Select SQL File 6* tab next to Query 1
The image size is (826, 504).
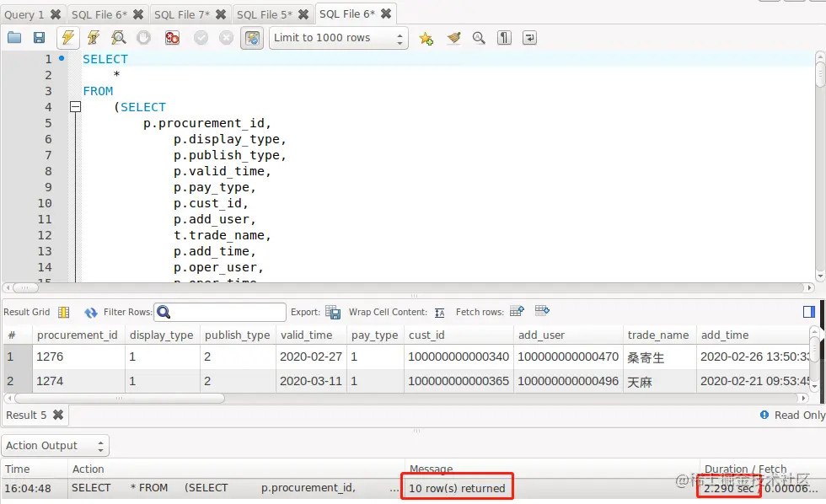(99, 14)
